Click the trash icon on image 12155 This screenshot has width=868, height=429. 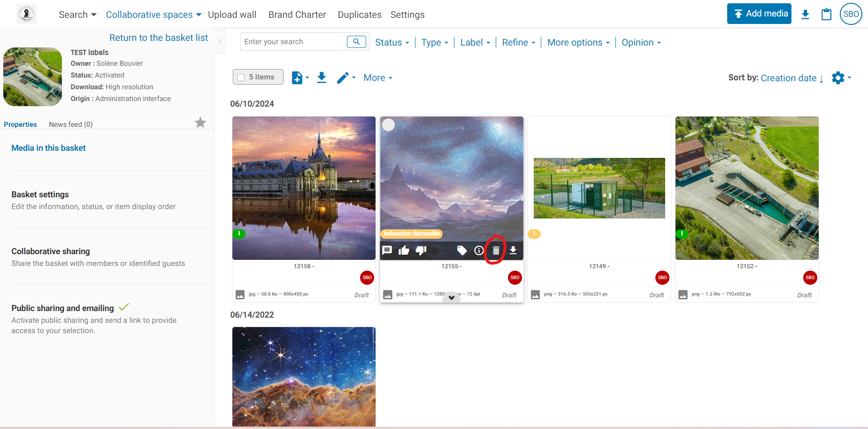(x=496, y=250)
